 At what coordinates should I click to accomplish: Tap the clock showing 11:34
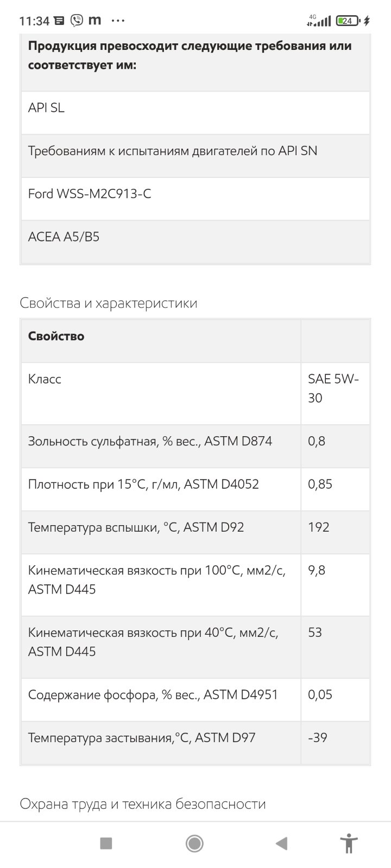coord(34,21)
